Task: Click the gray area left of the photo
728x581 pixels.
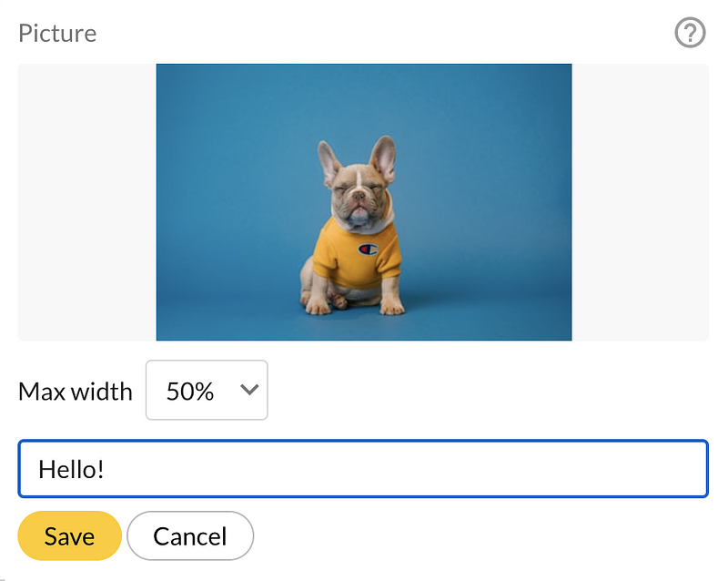Action: 86,202
